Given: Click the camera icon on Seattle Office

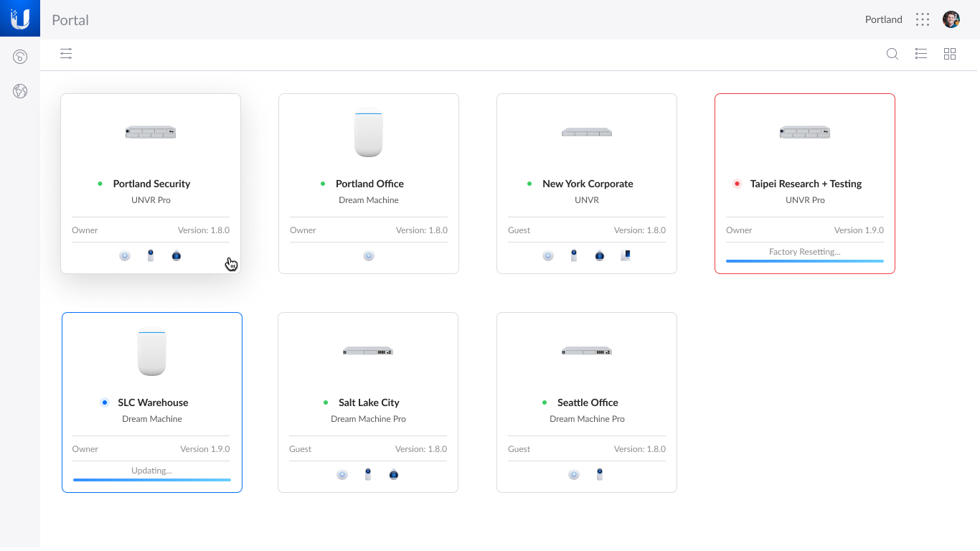Looking at the screenshot, I should coord(600,474).
